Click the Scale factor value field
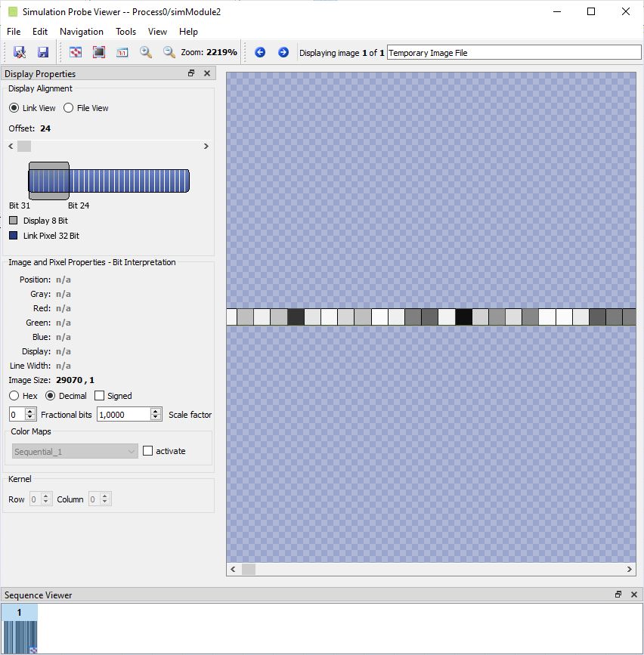644x655 pixels. (x=124, y=415)
